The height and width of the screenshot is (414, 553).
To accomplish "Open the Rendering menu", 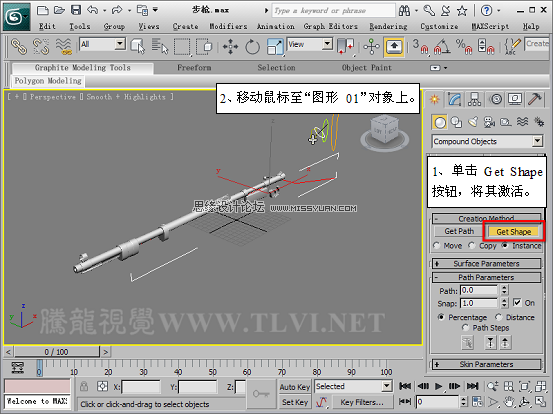I will point(388,26).
